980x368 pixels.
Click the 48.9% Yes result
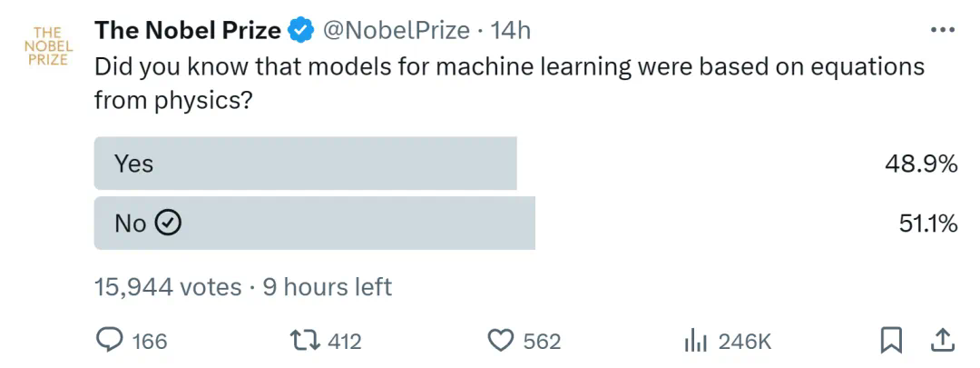click(921, 164)
